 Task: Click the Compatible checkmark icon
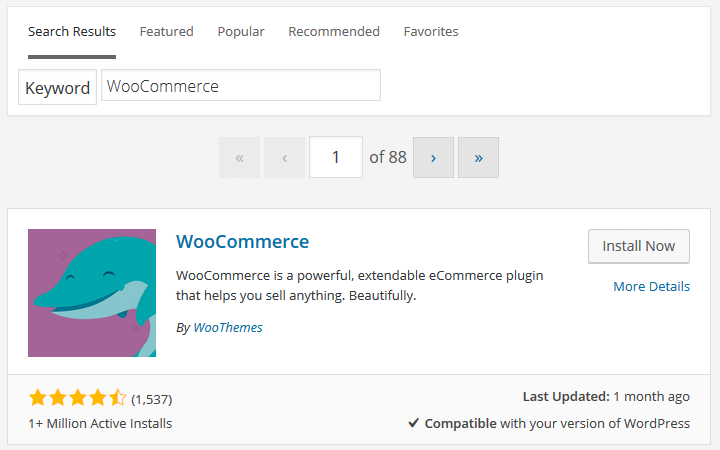tap(413, 423)
